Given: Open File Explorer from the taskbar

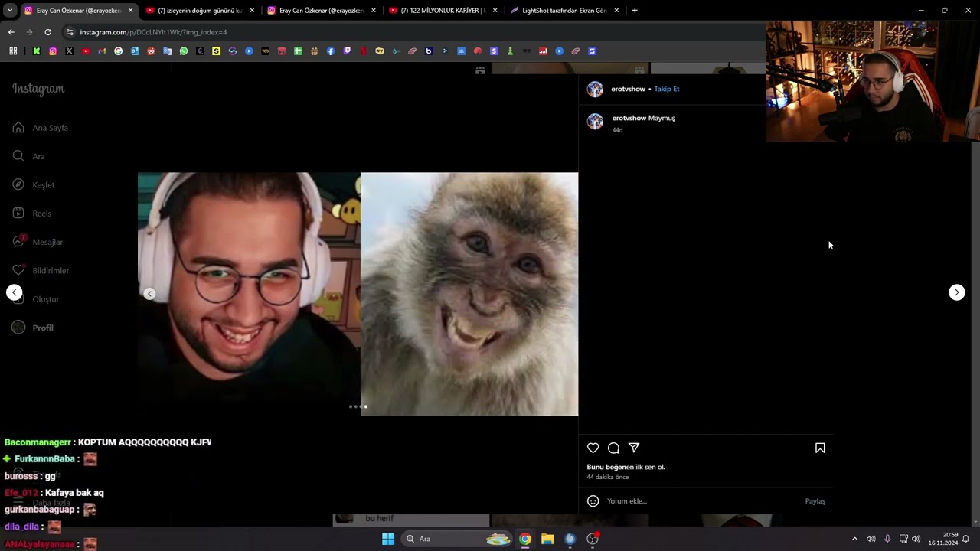Looking at the screenshot, I should click(x=547, y=539).
